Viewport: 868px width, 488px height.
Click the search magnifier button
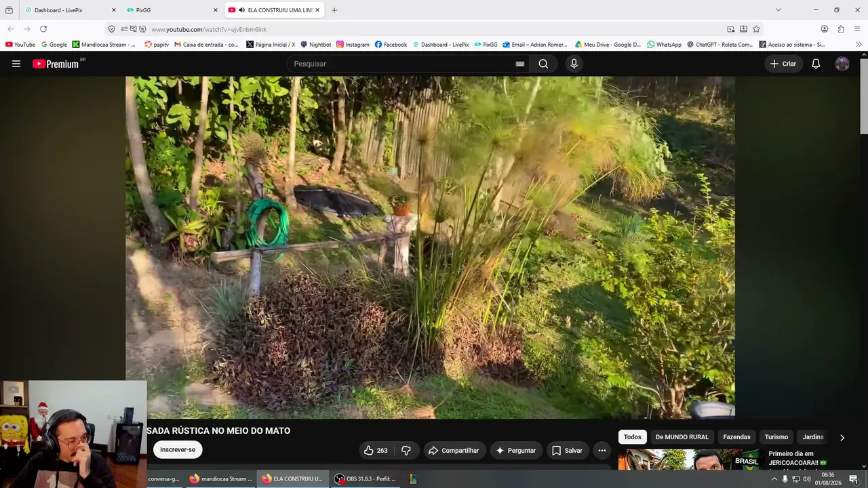pyautogui.click(x=543, y=64)
